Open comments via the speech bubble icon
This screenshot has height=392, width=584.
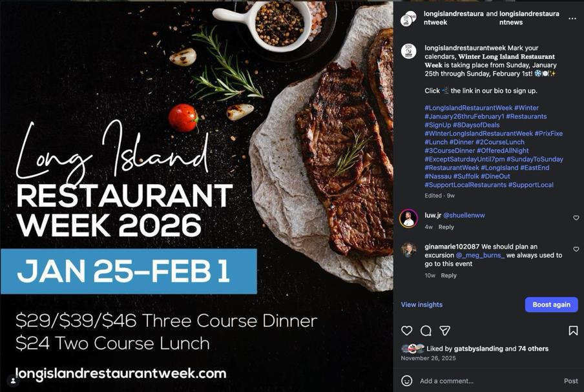426,331
